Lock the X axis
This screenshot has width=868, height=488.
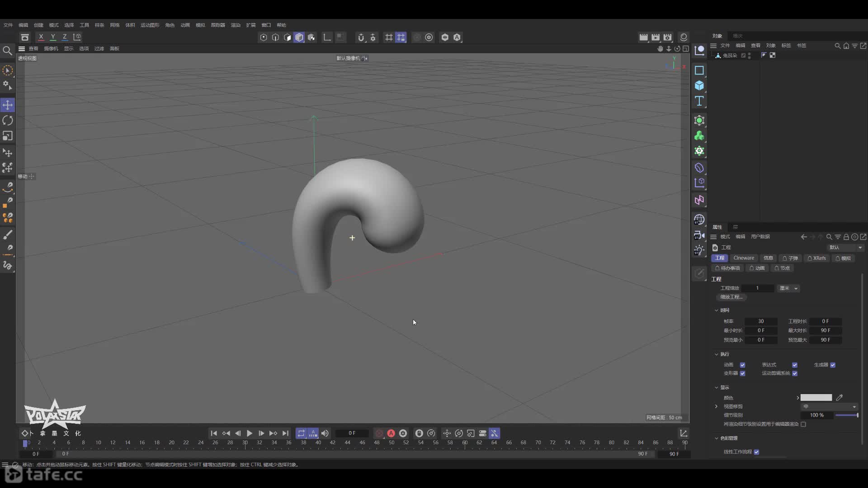click(41, 37)
